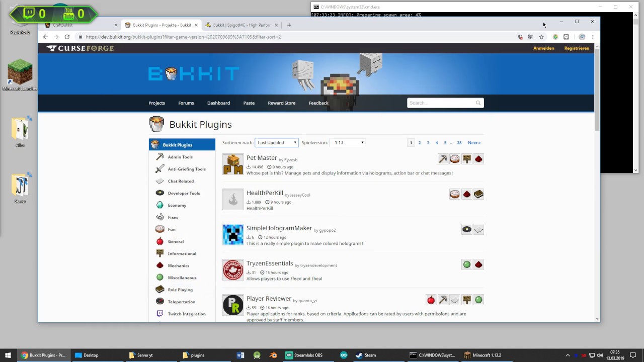Select the Fun category

click(x=172, y=229)
